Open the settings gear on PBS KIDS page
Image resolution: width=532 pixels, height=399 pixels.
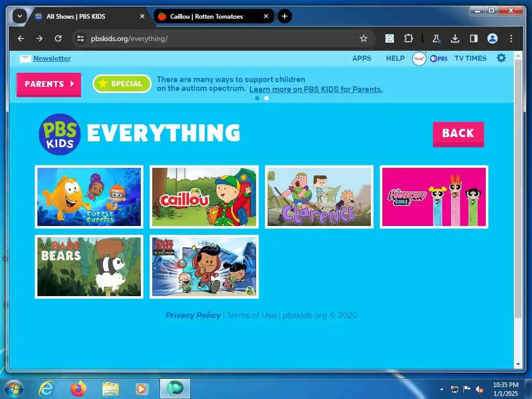click(x=501, y=58)
